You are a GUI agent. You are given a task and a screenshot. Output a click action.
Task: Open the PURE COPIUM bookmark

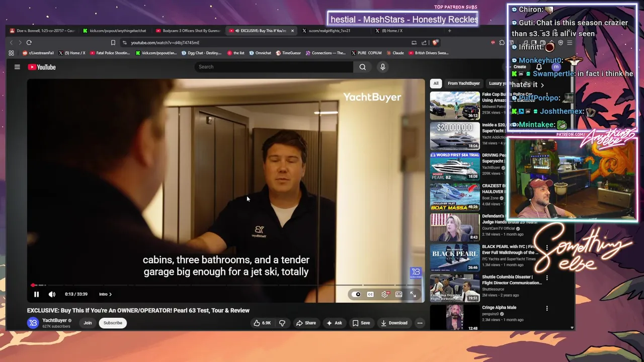tap(366, 53)
